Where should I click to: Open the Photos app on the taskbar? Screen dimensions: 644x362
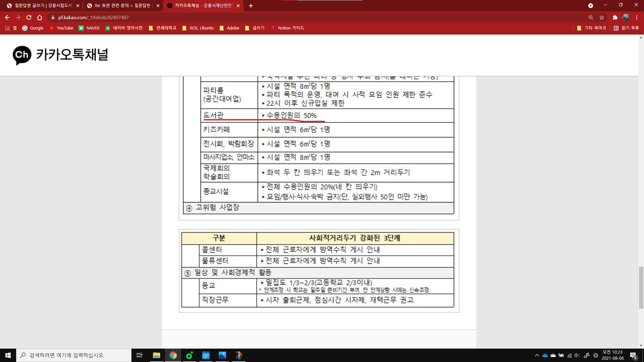[222, 355]
